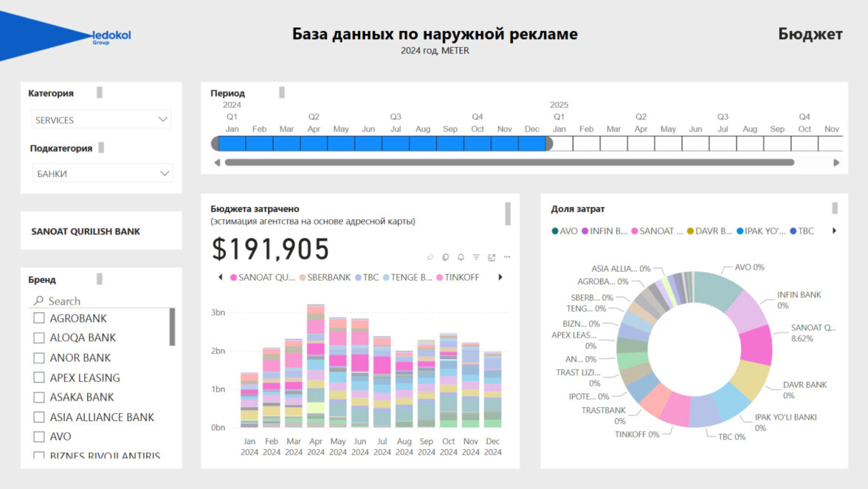The width and height of the screenshot is (868, 489).
Task: Enable the ASAKA BANK checkbox
Action: coord(39,397)
